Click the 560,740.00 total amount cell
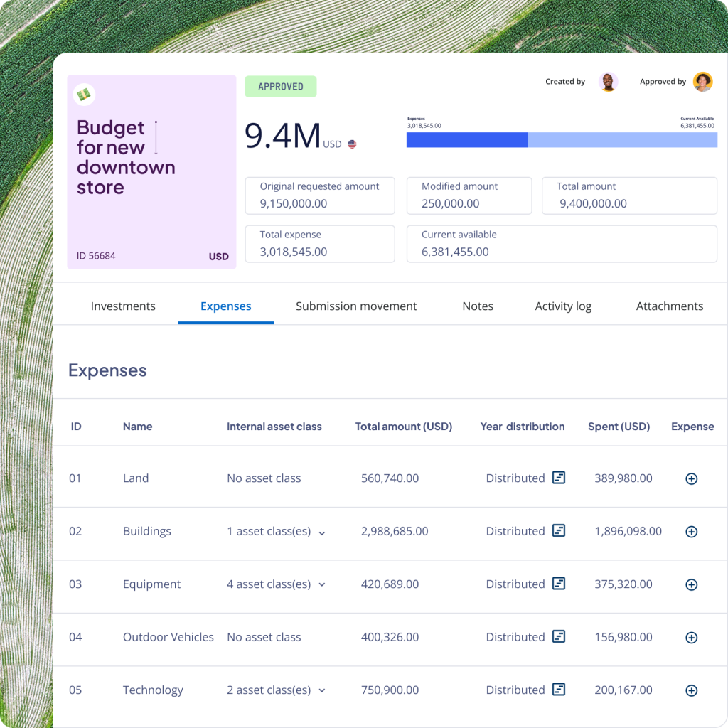 (390, 478)
